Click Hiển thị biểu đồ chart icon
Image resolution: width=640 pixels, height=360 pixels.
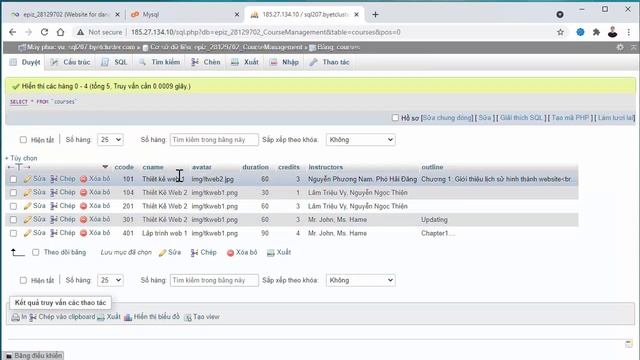pos(128,317)
